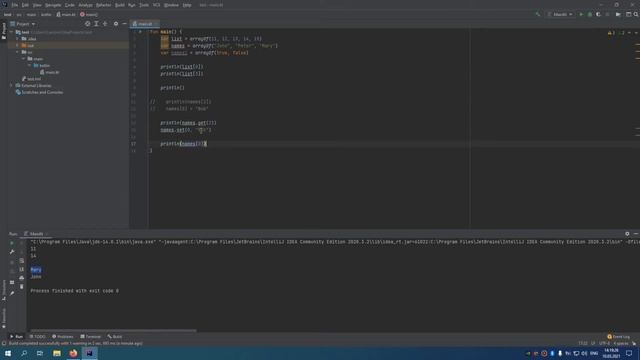Run the MainKt configuration with green play icon

tap(581, 14)
